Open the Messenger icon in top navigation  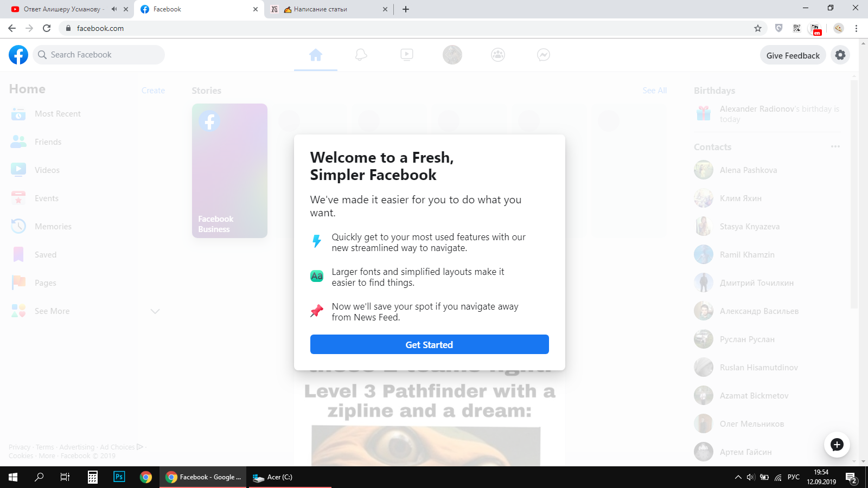[x=544, y=55]
